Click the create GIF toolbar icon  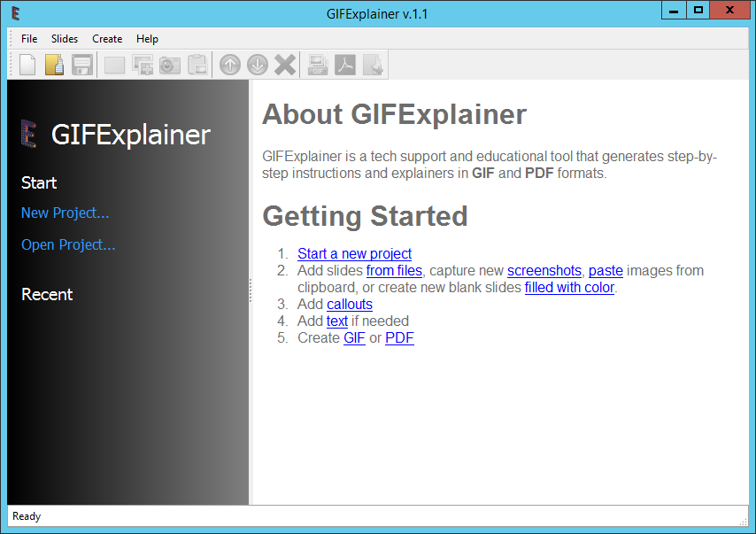[318, 65]
